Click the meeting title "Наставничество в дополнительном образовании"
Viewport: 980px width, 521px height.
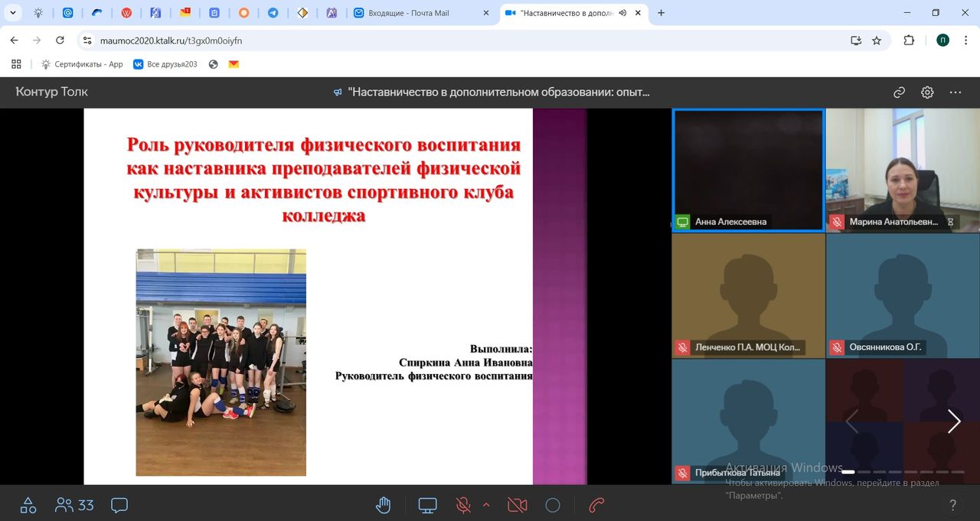(x=498, y=92)
